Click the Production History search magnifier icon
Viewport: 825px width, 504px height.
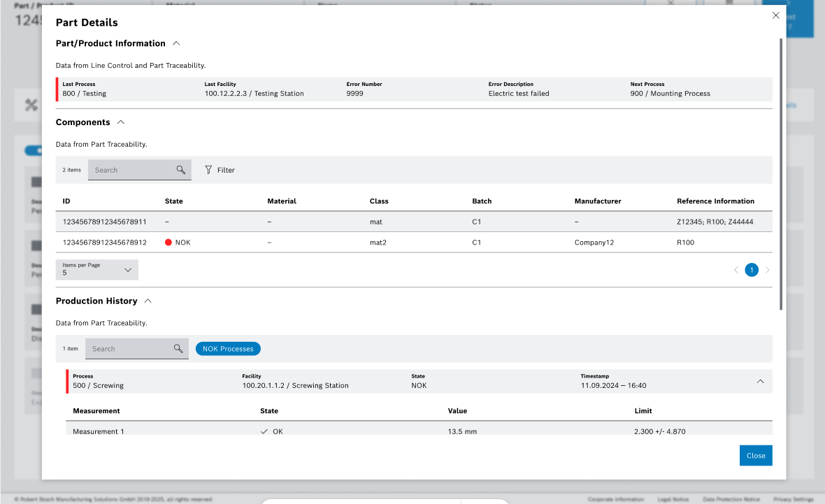pos(178,349)
